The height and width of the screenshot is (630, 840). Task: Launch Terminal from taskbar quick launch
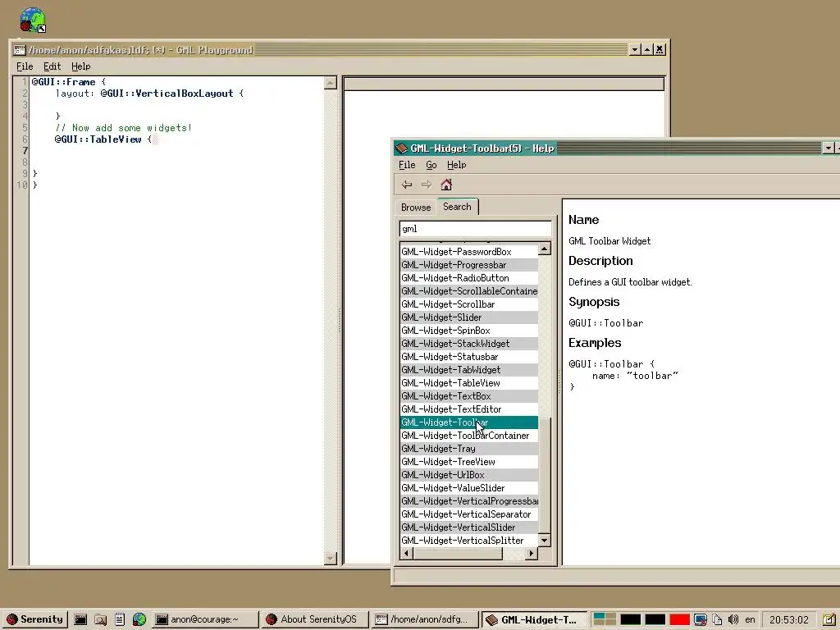click(80, 620)
